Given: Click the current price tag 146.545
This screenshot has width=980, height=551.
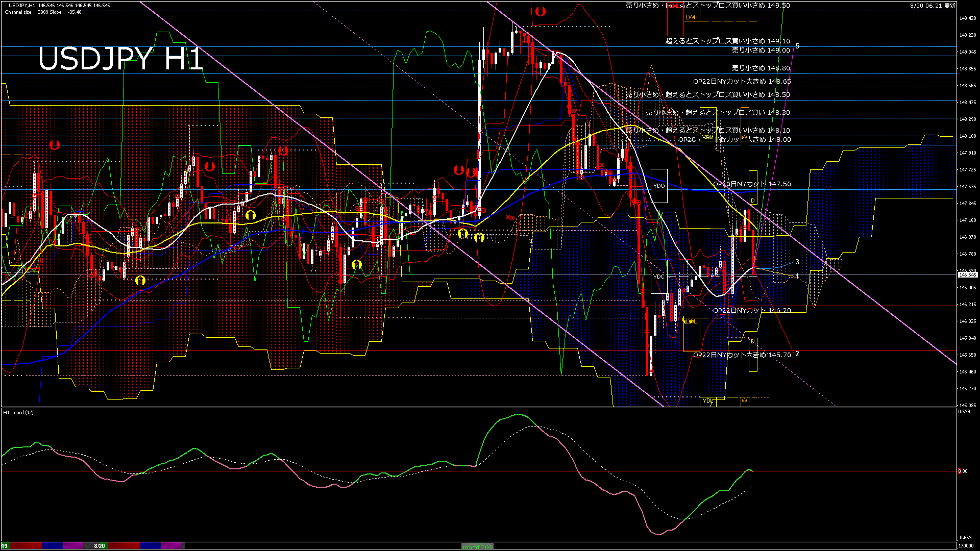Looking at the screenshot, I should click(x=967, y=275).
